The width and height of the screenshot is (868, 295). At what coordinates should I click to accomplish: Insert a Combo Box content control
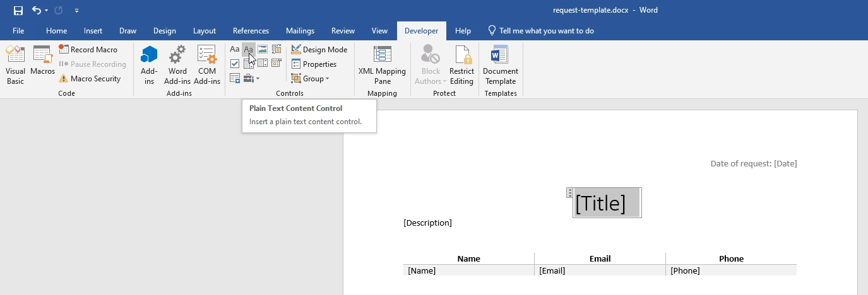pyautogui.click(x=249, y=64)
